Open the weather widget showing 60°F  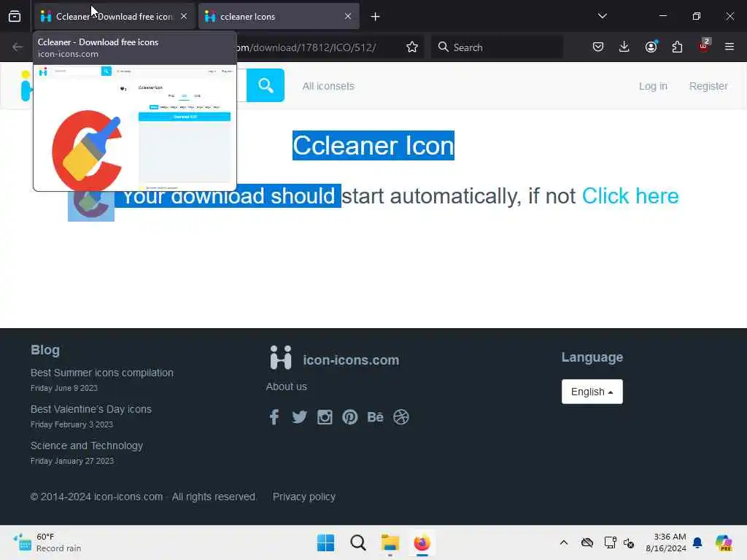[x=47, y=542]
